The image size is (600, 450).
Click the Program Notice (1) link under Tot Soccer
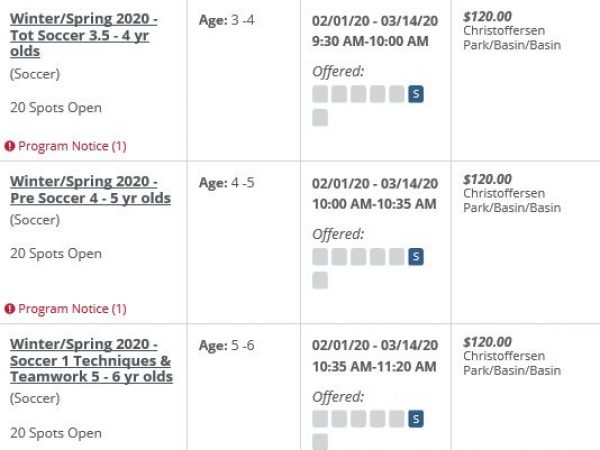tap(72, 146)
